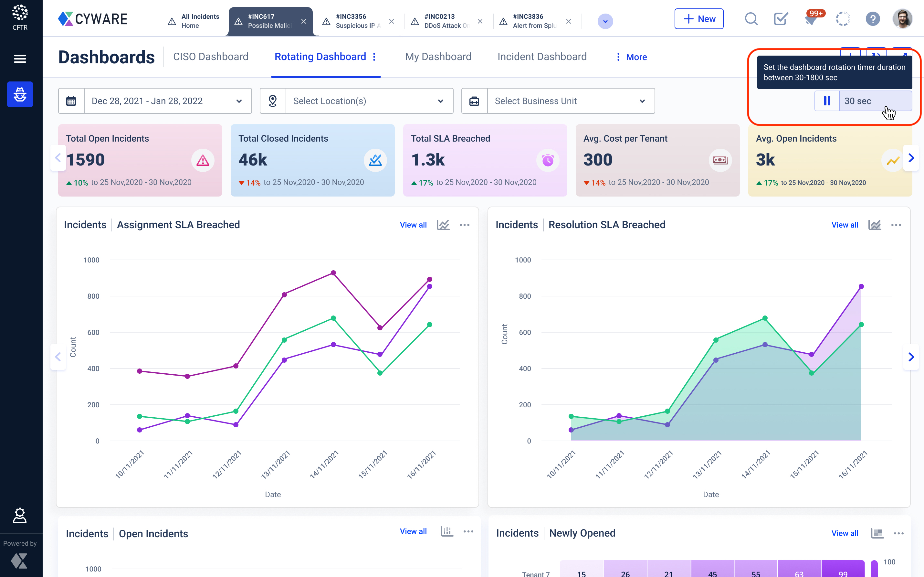Open All Incidents Home tab
The width and height of the screenshot is (924, 577).
[194, 21]
